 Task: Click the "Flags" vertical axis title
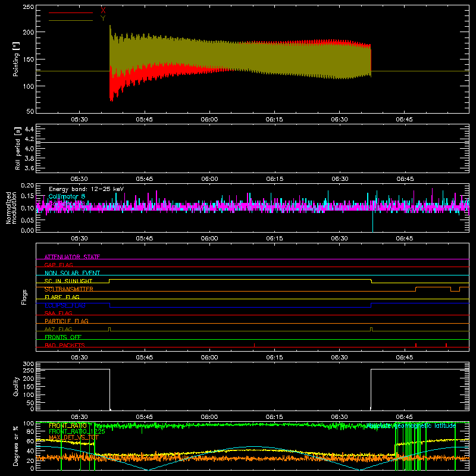(x=24, y=297)
